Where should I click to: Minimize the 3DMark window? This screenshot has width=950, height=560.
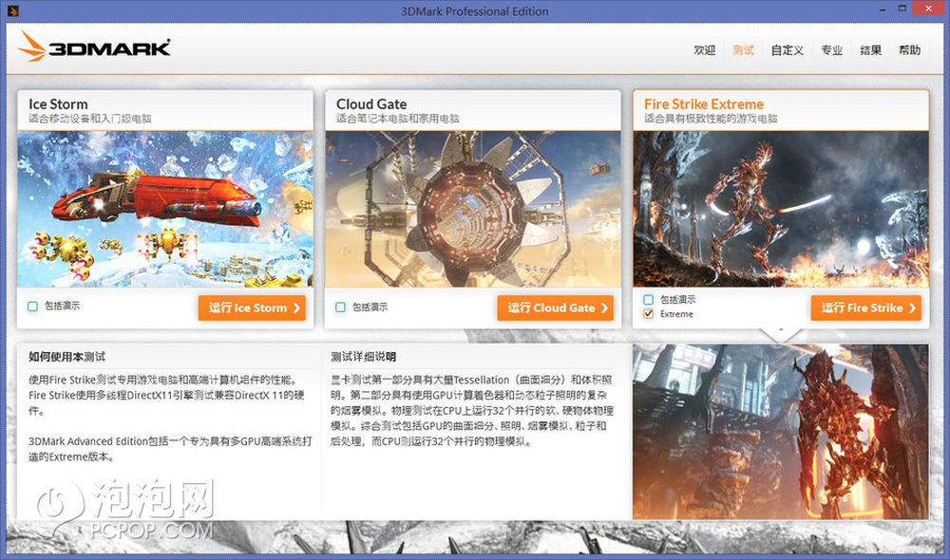(x=883, y=9)
